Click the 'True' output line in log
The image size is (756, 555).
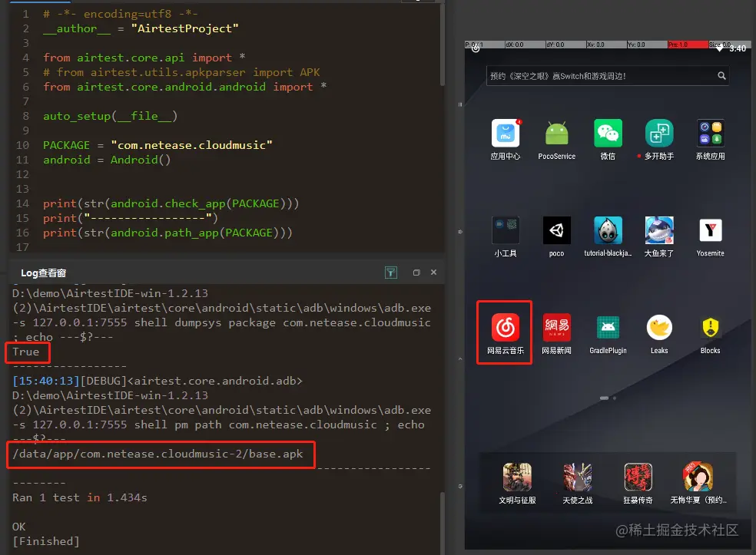(25, 352)
